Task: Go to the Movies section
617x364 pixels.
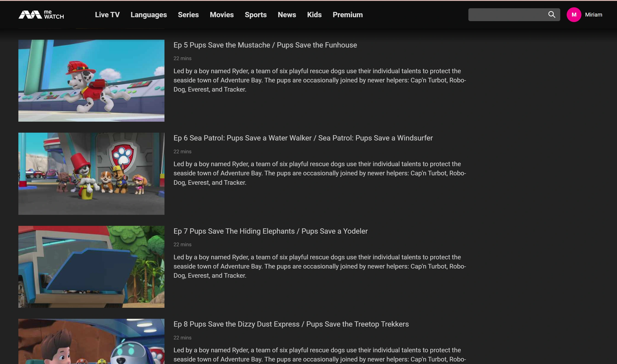Action: click(222, 15)
